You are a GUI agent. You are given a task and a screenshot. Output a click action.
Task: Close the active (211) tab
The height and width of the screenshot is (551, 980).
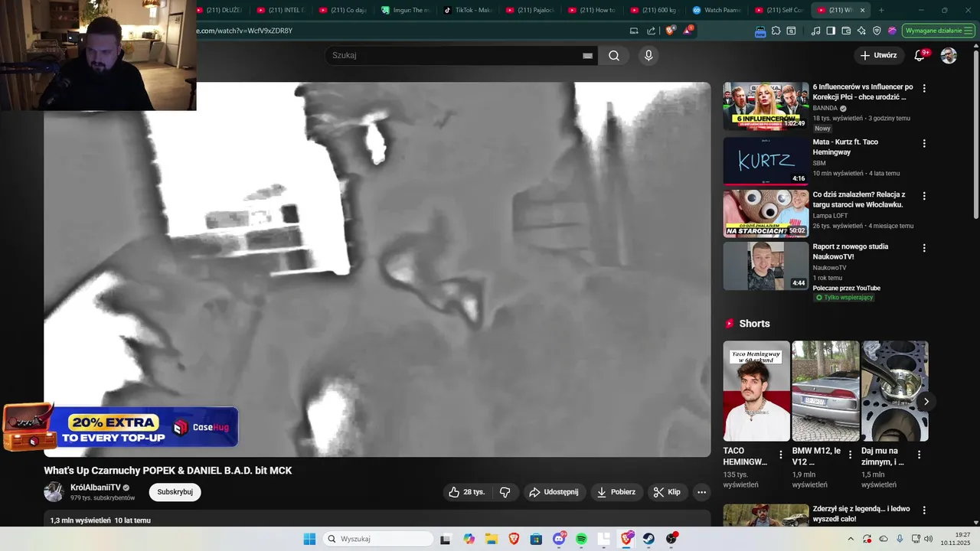pyautogui.click(x=862, y=10)
